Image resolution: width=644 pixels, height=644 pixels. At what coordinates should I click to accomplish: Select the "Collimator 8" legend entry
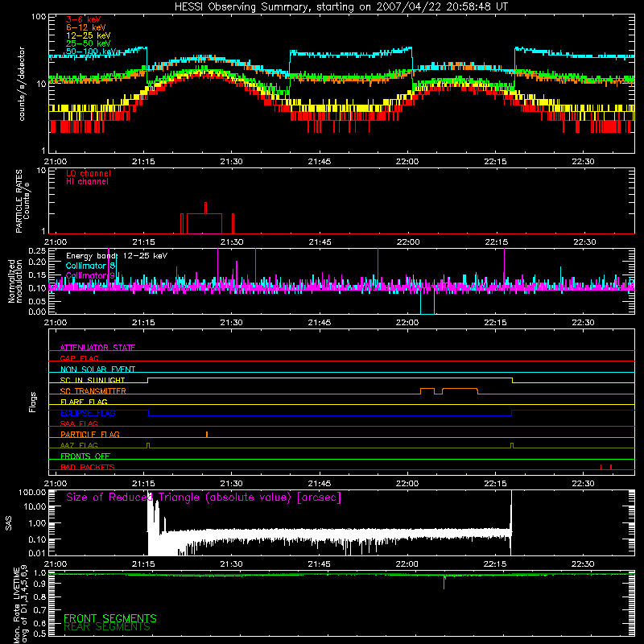pyautogui.click(x=90, y=266)
